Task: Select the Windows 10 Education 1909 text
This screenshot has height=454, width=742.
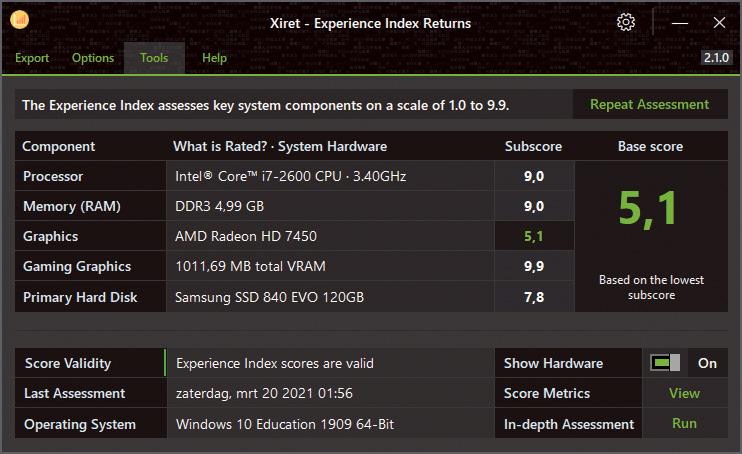Action: (x=285, y=424)
